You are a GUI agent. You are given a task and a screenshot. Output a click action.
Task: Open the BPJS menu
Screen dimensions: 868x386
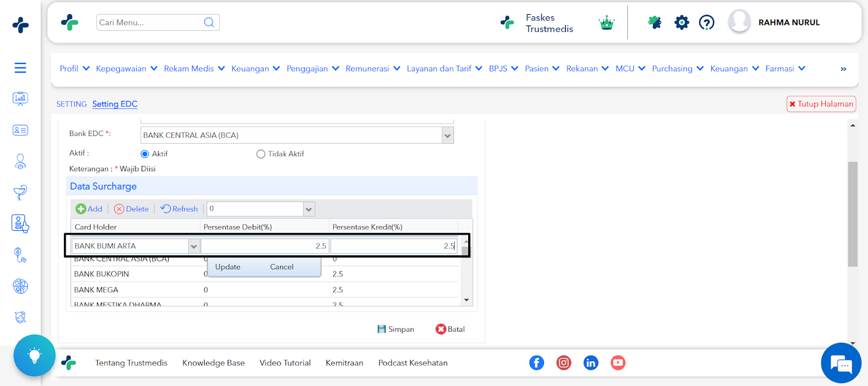(503, 68)
